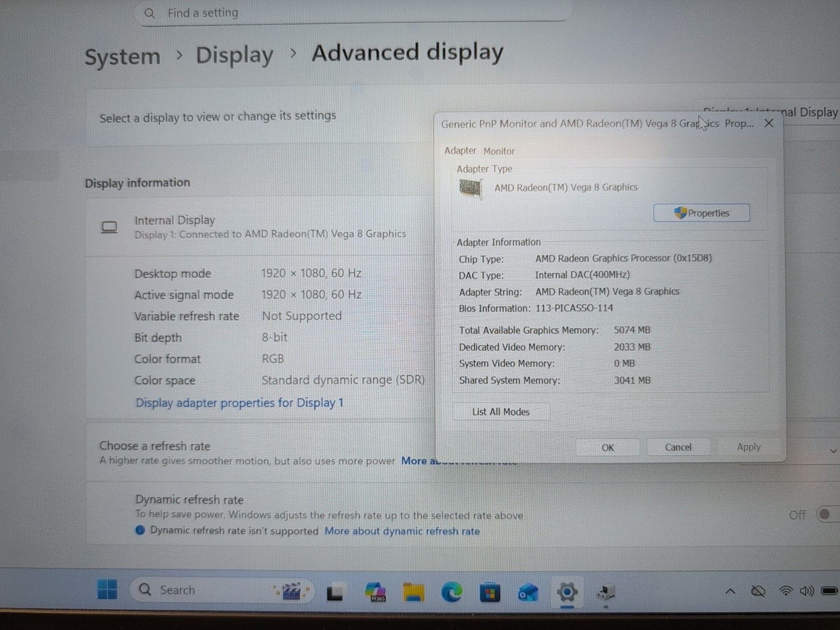840x630 pixels.
Task: Open the volume speaker tray icon
Action: pos(806,591)
